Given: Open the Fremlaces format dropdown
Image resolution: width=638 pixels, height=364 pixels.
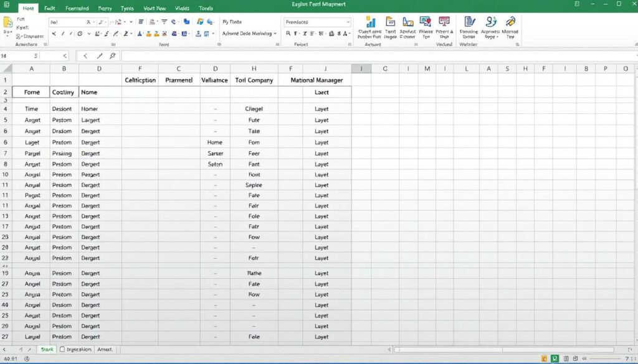Looking at the screenshot, I should (348, 22).
